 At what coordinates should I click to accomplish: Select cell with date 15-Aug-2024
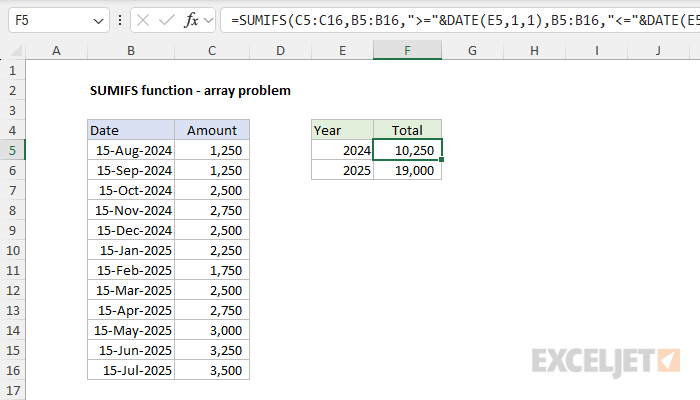pyautogui.click(x=131, y=150)
